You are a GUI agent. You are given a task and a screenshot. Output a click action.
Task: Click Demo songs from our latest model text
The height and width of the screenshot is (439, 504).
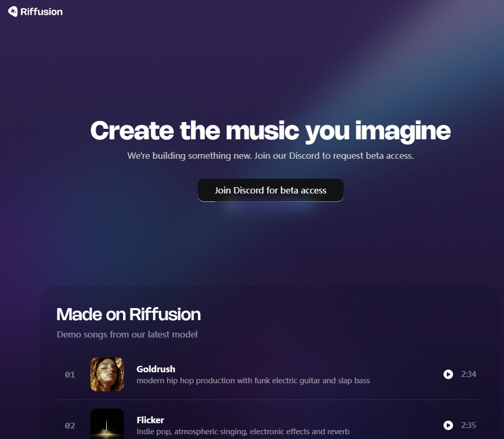(127, 334)
